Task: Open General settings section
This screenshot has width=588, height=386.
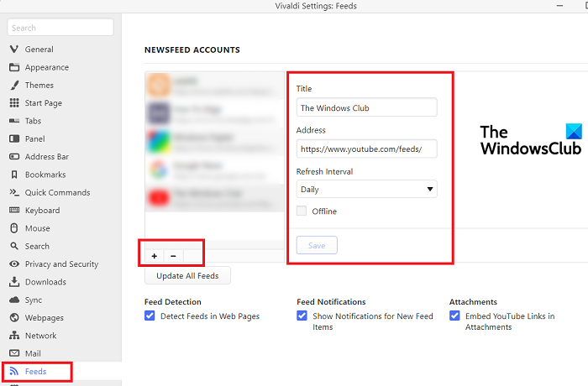Action: pyautogui.click(x=39, y=50)
